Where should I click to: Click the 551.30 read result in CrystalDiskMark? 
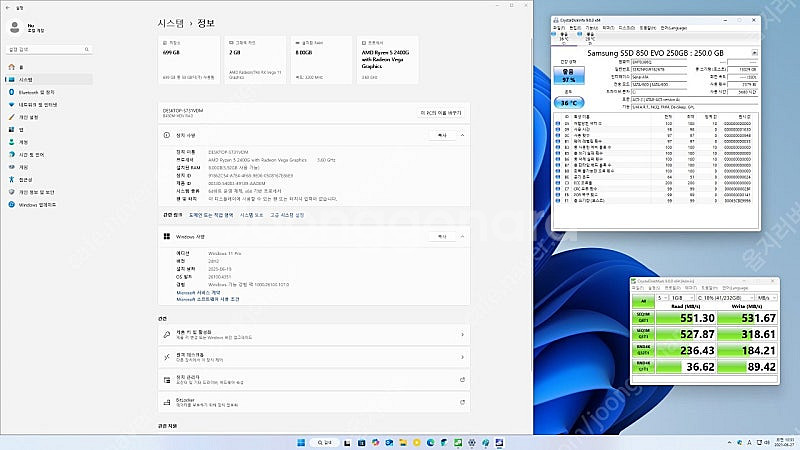click(x=686, y=318)
